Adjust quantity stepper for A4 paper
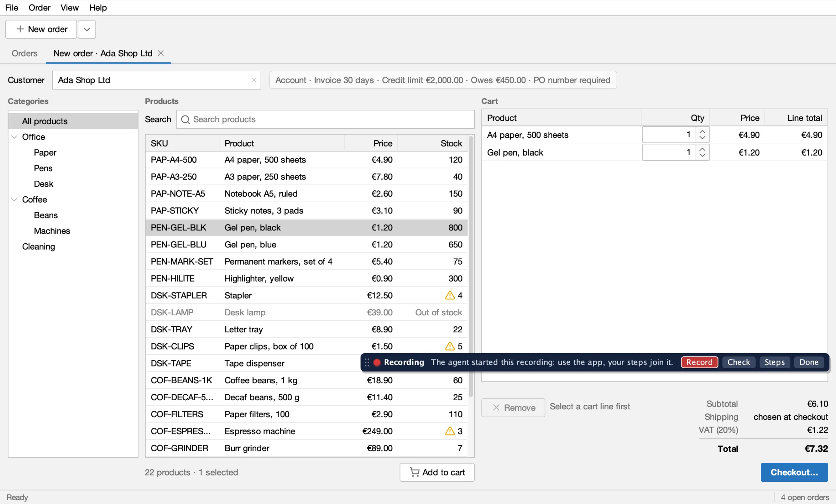The width and height of the screenshot is (836, 504). 702,135
